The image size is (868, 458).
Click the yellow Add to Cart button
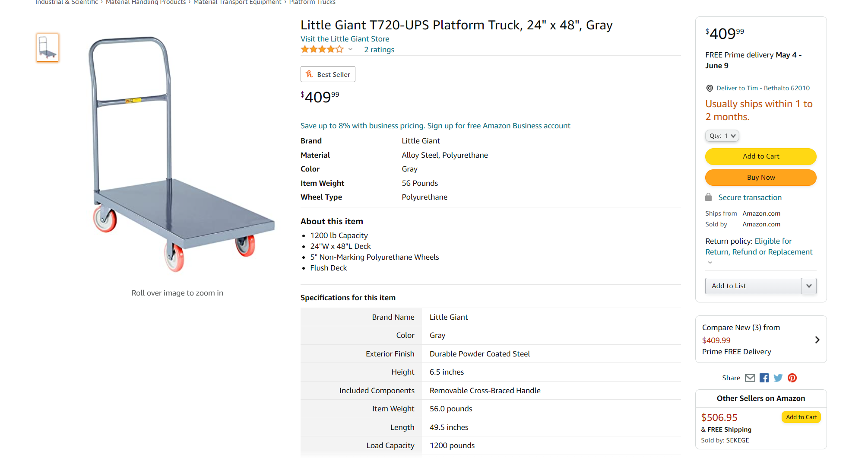760,156
